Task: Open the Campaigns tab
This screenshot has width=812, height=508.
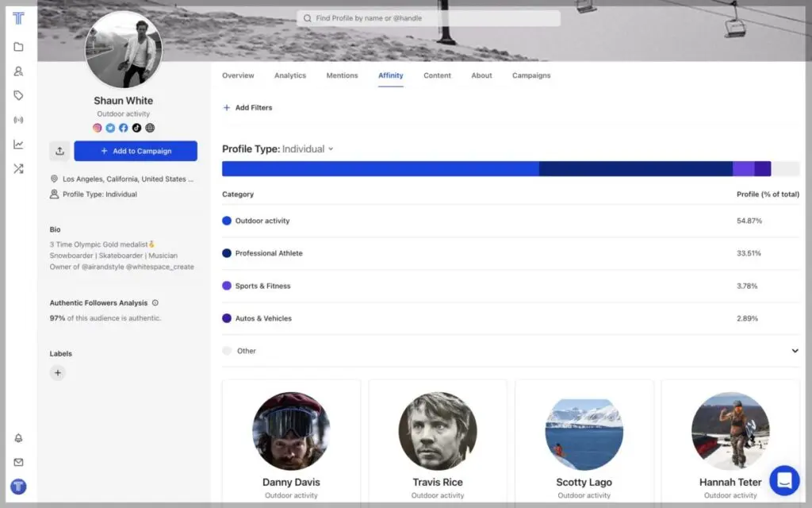Action: click(x=531, y=75)
